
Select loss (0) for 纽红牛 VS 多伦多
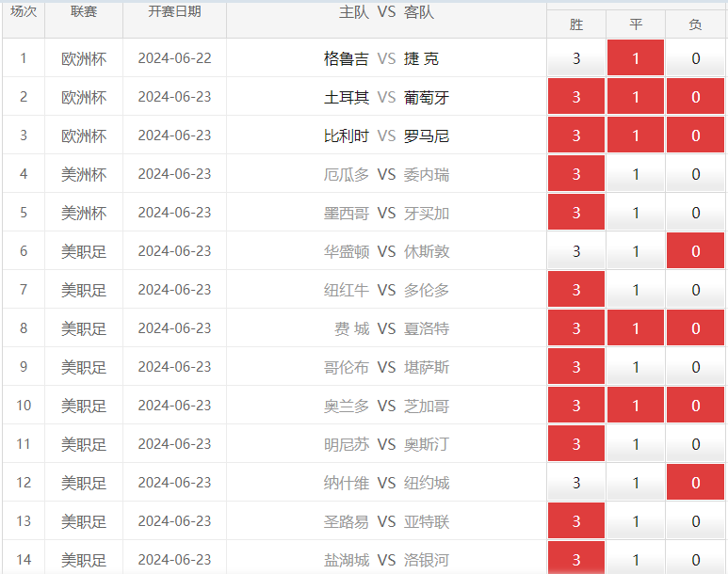tap(695, 289)
